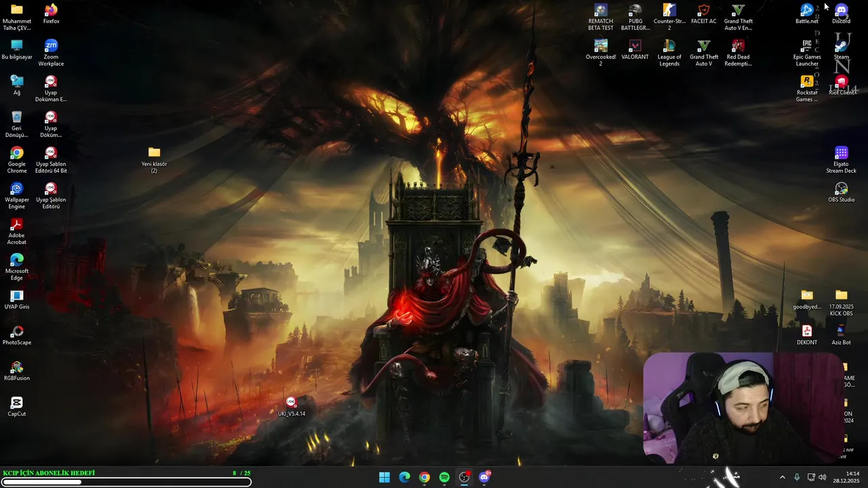The height and width of the screenshot is (488, 868).
Task: Click the microphone icon in system tray
Action: click(x=797, y=477)
